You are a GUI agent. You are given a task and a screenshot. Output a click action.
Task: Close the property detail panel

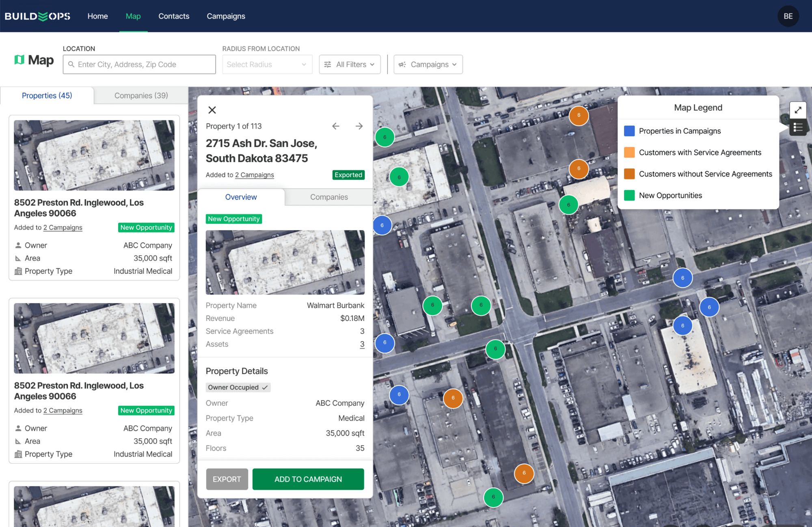click(212, 110)
